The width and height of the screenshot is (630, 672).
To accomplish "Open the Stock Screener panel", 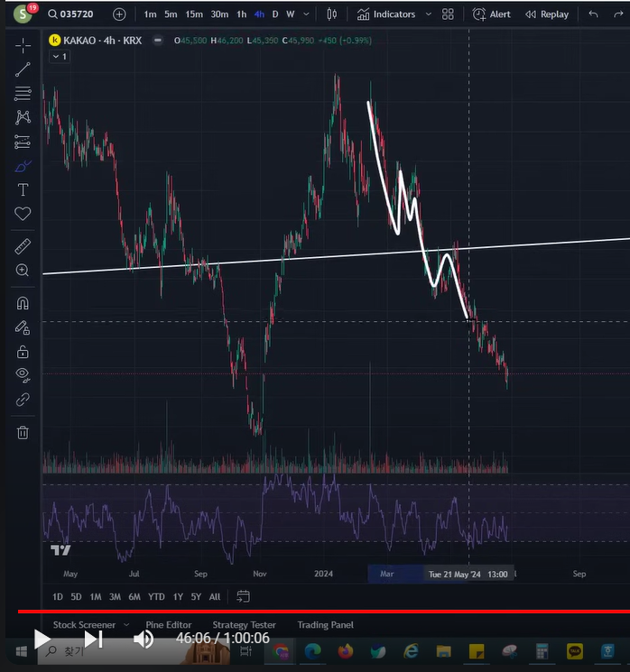I will click(x=85, y=625).
